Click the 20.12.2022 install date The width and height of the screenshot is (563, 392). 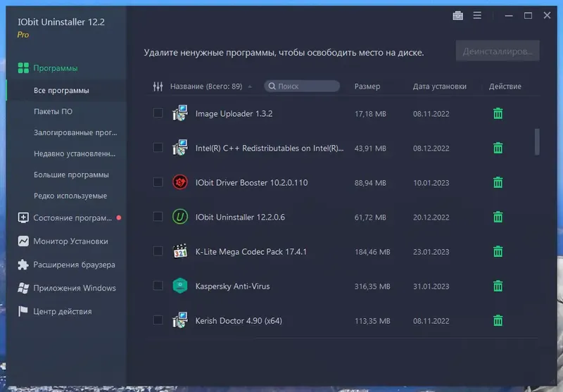pyautogui.click(x=431, y=217)
